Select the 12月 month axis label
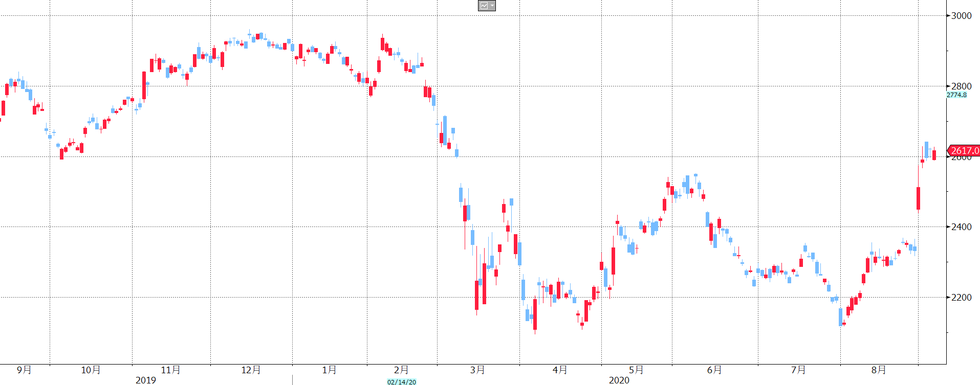980x385 pixels. coord(251,370)
